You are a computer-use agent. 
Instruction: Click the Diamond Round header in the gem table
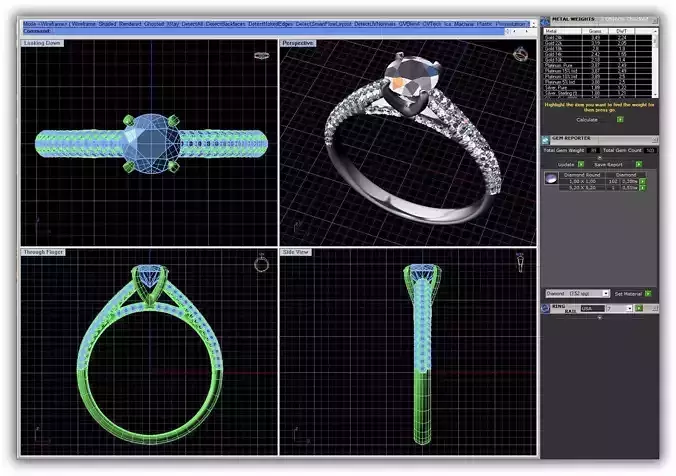pos(582,175)
